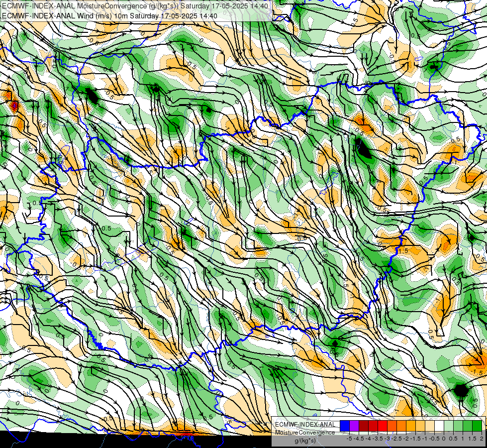487x448 pixels.
Task: Click the blue legend swatch left of -5
Action: (x=345, y=426)
